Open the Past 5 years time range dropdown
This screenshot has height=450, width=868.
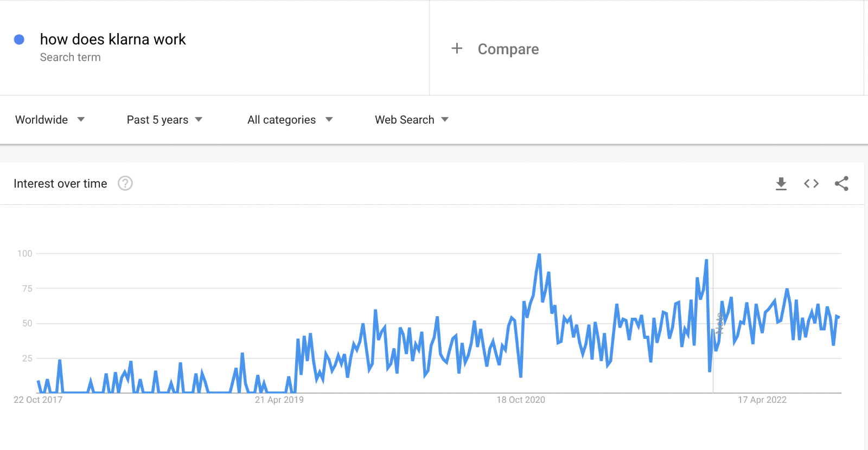164,120
